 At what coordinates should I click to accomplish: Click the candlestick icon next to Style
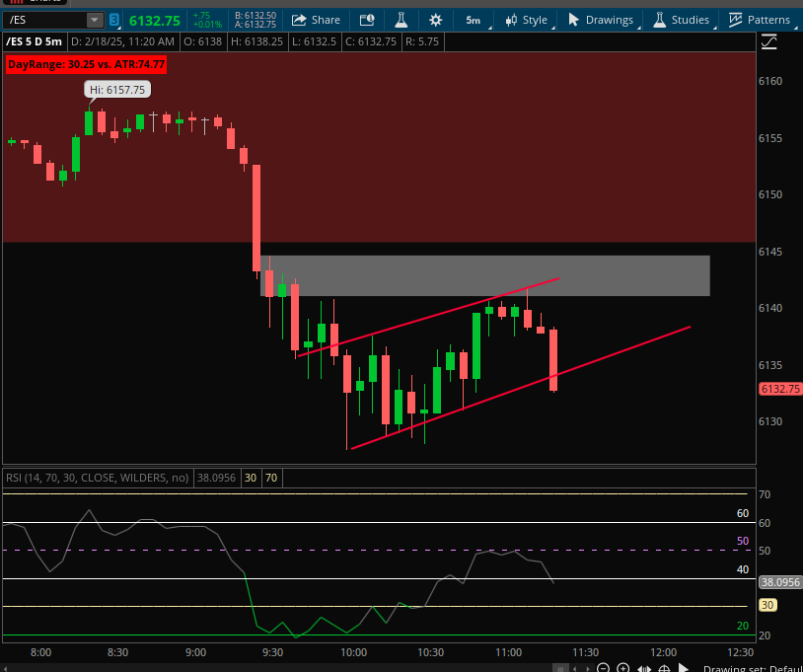click(x=511, y=20)
